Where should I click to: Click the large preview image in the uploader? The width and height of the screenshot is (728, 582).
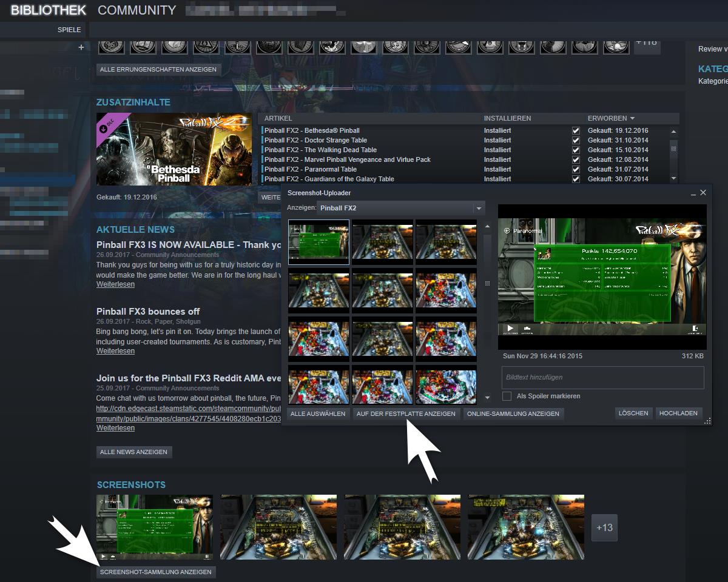pos(602,277)
